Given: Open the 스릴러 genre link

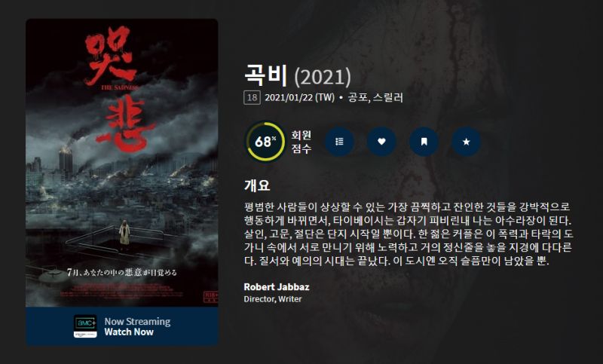Looking at the screenshot, I should (387, 98).
